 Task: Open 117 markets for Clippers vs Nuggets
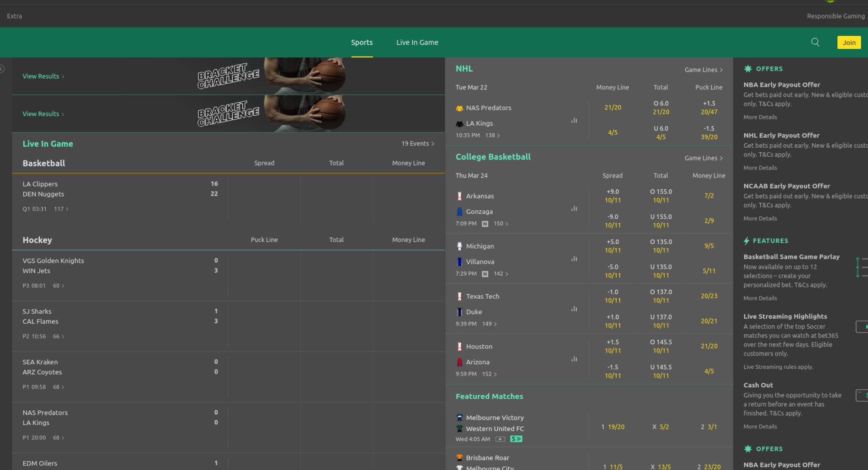coord(61,209)
